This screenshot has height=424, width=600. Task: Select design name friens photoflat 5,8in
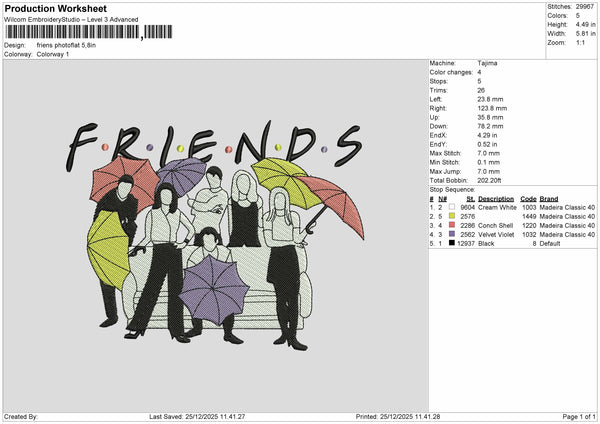[66, 45]
